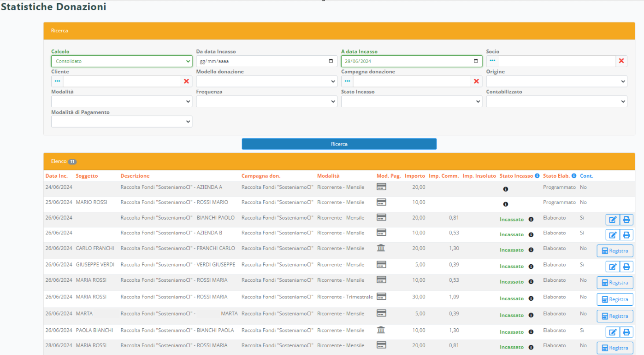Open the Calcolo dropdown
Viewport: 644px width, 355px height.
click(x=121, y=61)
